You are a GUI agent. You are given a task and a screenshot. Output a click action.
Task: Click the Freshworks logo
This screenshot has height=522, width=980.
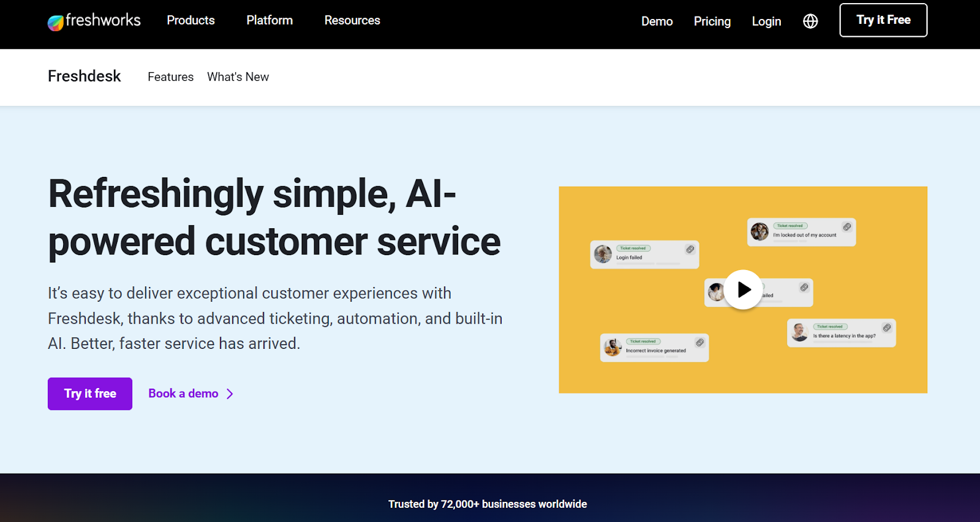[x=94, y=21]
